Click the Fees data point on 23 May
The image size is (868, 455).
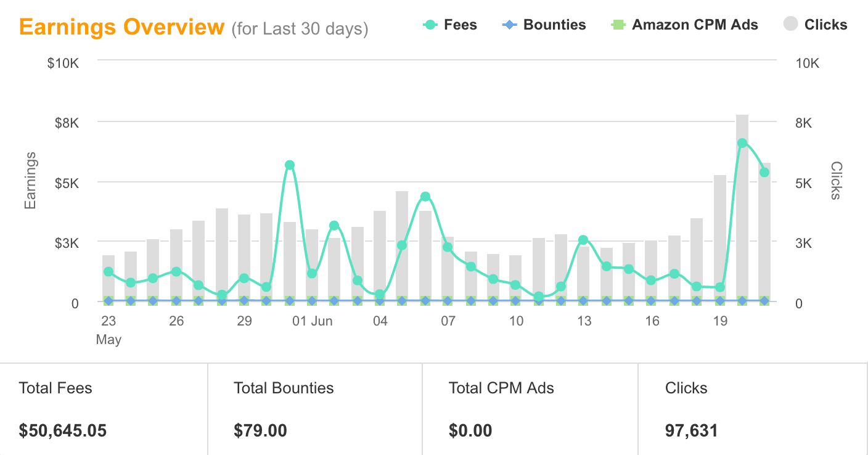(108, 272)
